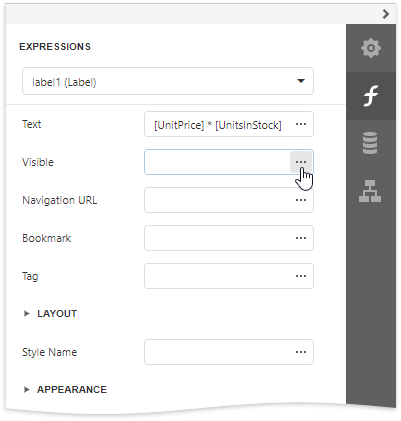This screenshot has width=401, height=421.
Task: Open expression editor for Style Name
Action: (301, 352)
